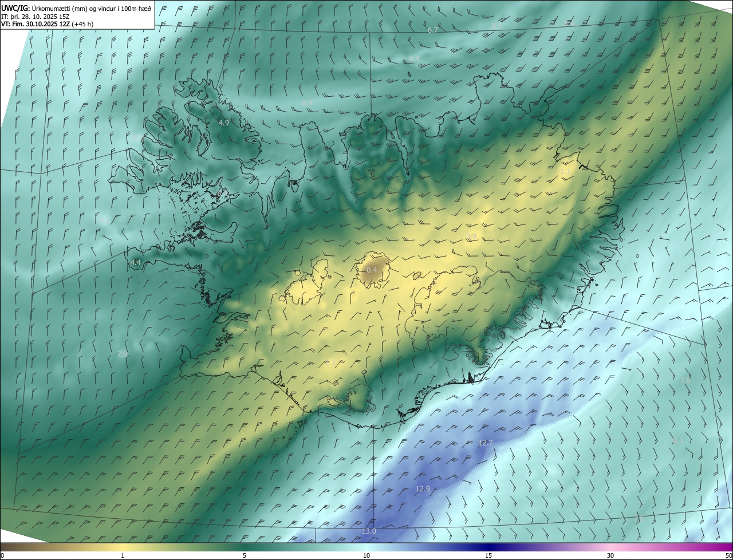Click the map title "Úrkomumætti (mm) og vindur í 100m hæð"
The width and height of the screenshot is (733, 560).
pyautogui.click(x=91, y=7)
